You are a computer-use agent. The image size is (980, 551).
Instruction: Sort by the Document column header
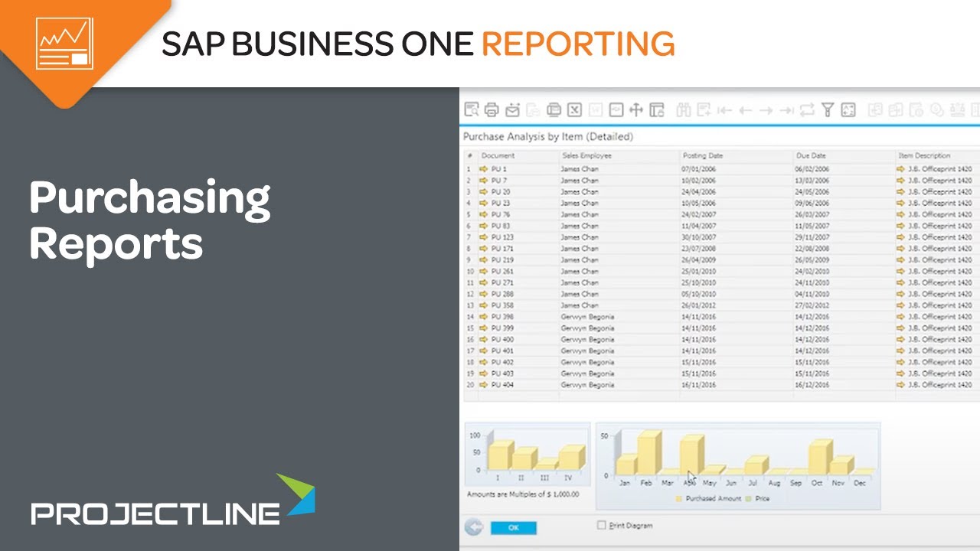[x=518, y=155]
